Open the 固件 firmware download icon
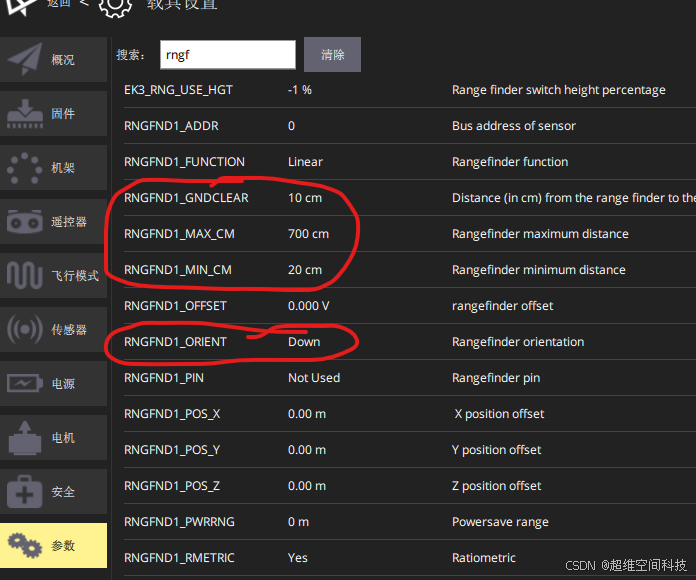 25,114
